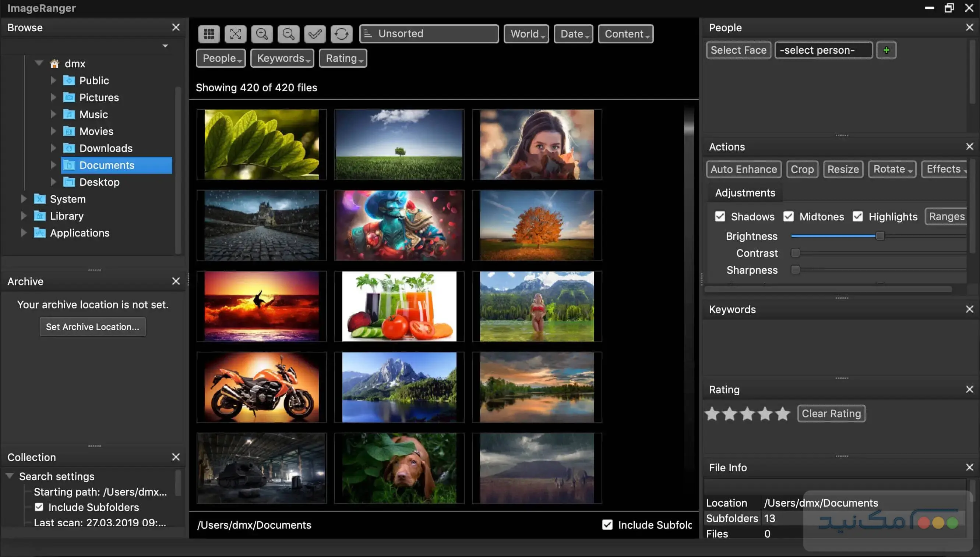Select the motorcycle thumbnail
The width and height of the screenshot is (980, 557).
click(x=261, y=387)
